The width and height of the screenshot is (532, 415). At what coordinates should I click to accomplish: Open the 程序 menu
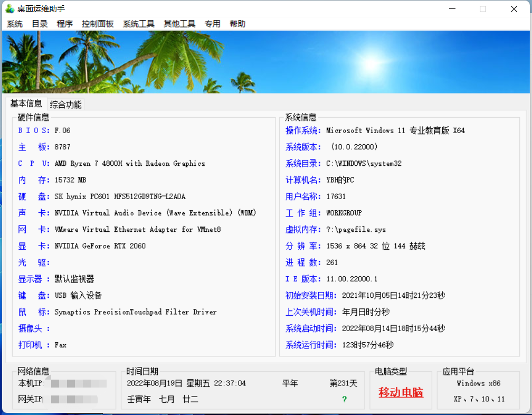click(x=64, y=23)
